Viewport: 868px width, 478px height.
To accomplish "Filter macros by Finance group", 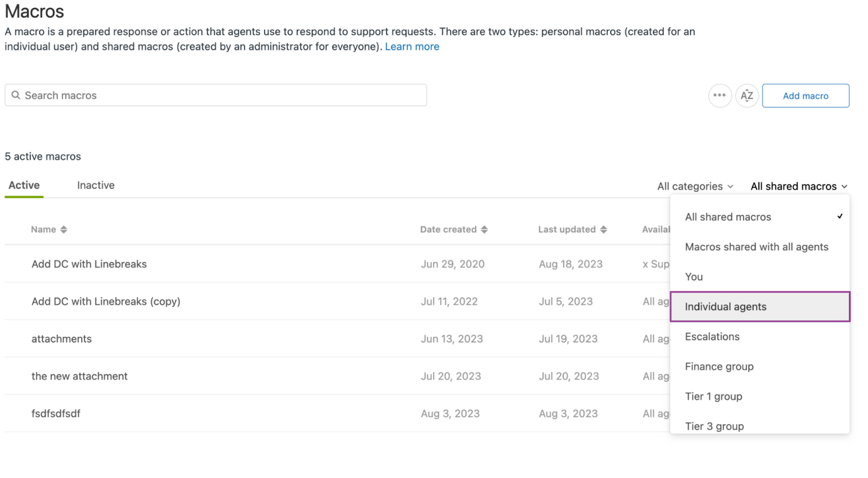I will 719,367.
